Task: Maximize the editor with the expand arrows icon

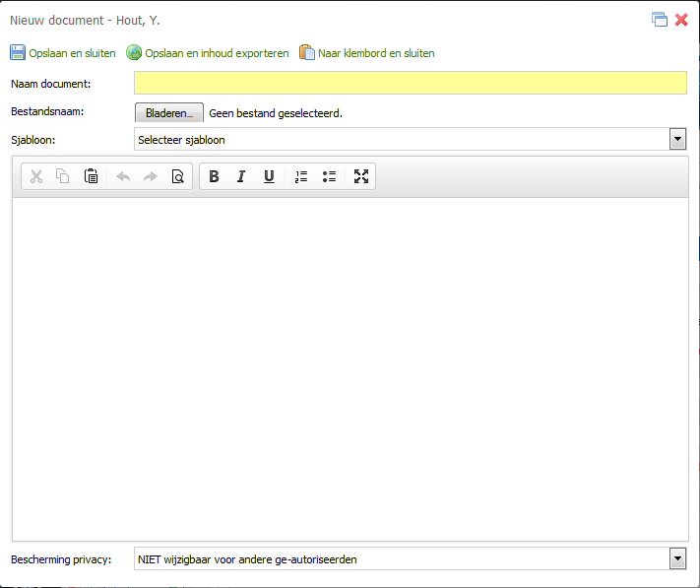Action: [x=361, y=176]
